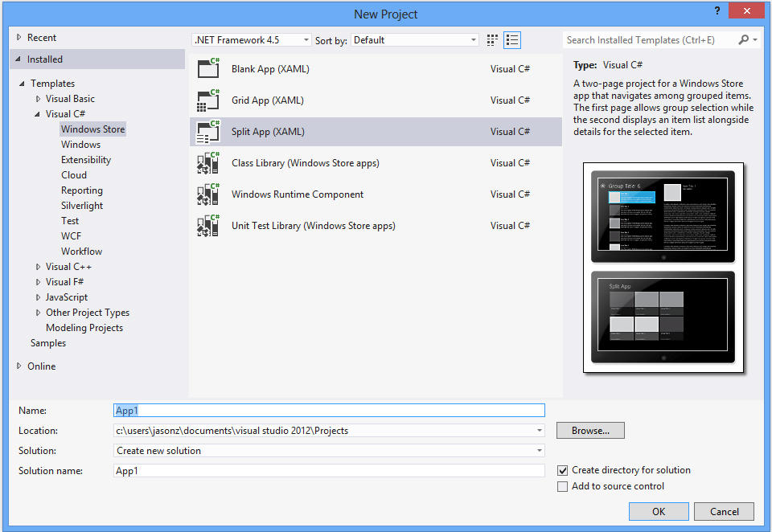Open the .NET Framework version dropdown
The image size is (772, 532).
(306, 39)
